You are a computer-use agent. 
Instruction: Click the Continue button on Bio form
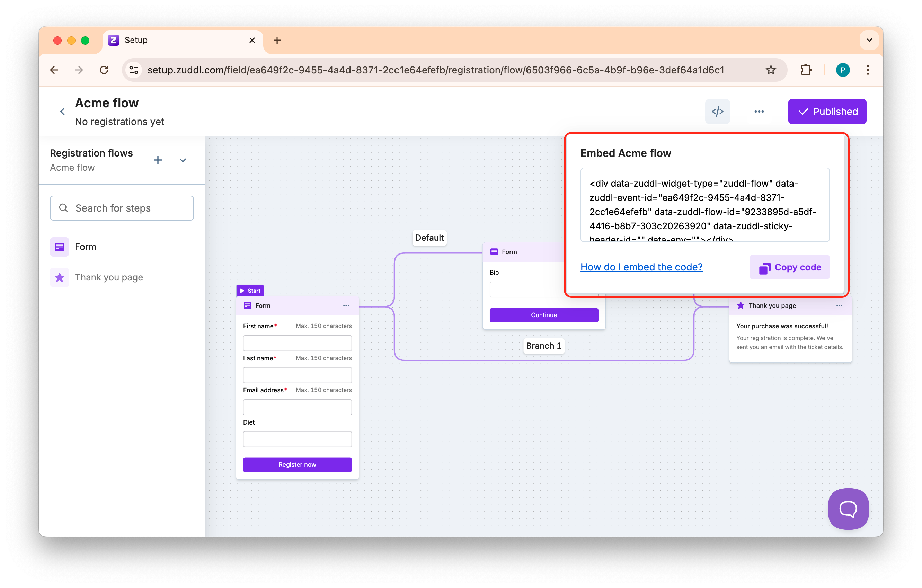pos(543,315)
